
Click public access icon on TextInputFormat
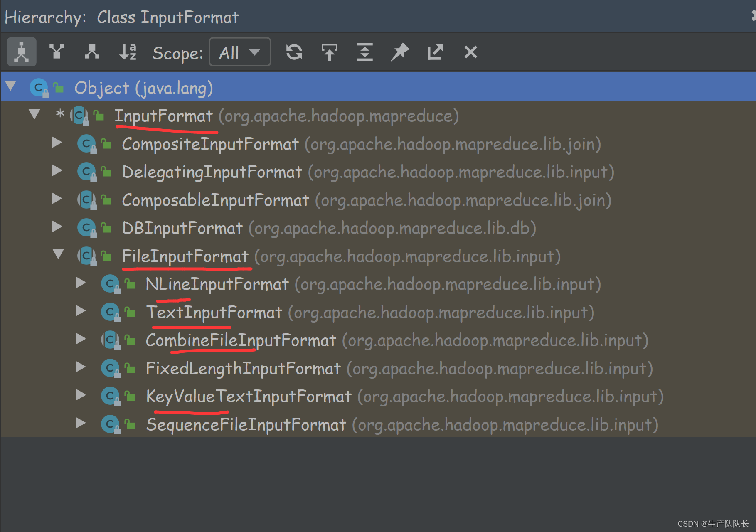pos(130,312)
